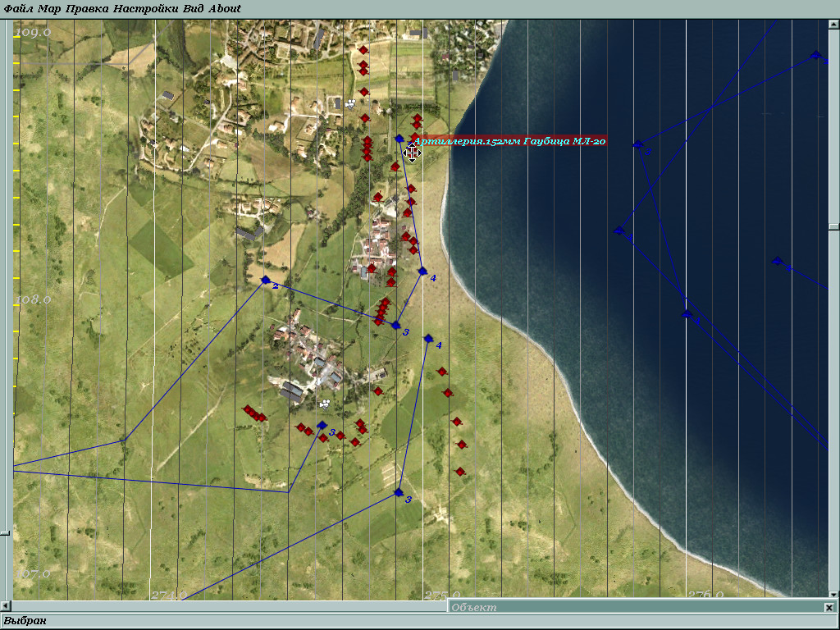The height and width of the screenshot is (630, 840).
Task: Select ship waypoint 4 in the sea
Action: (777, 261)
